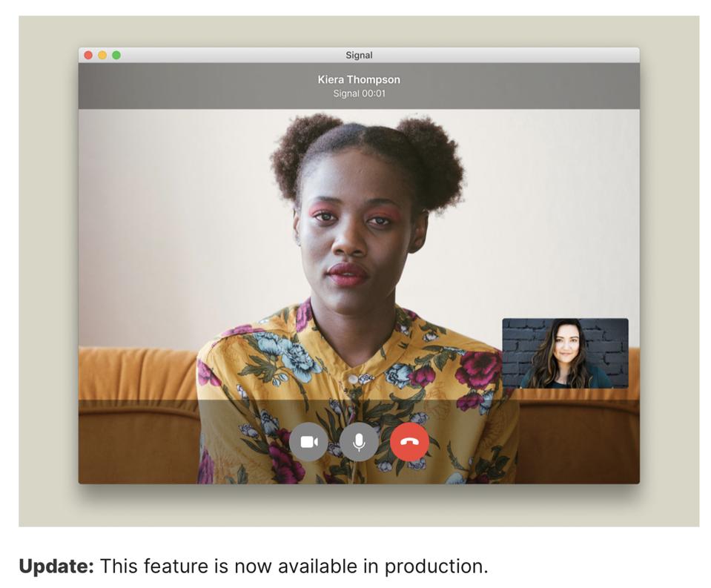
Task: Turn off the video camera
Action: coord(308,443)
